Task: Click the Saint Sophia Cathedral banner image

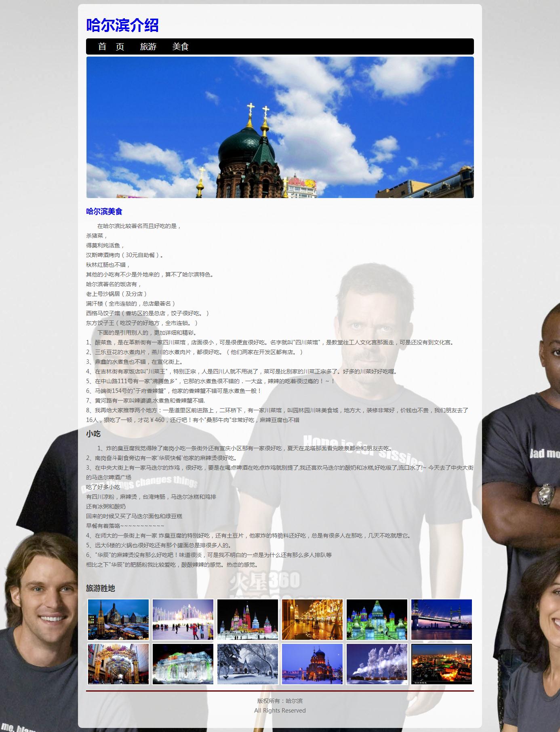Action: pyautogui.click(x=280, y=127)
